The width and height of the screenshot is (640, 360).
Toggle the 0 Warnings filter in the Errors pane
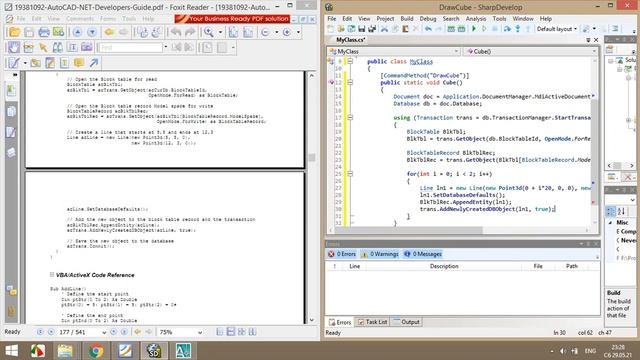click(x=380, y=254)
